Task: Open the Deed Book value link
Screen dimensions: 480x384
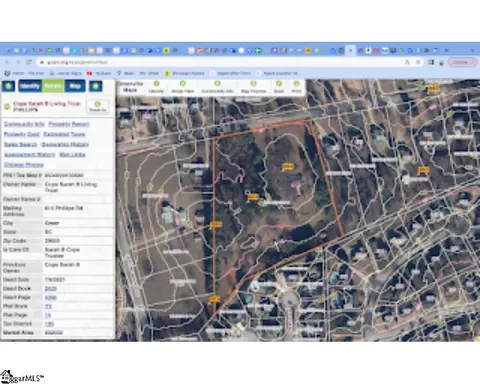Action: tap(51, 289)
